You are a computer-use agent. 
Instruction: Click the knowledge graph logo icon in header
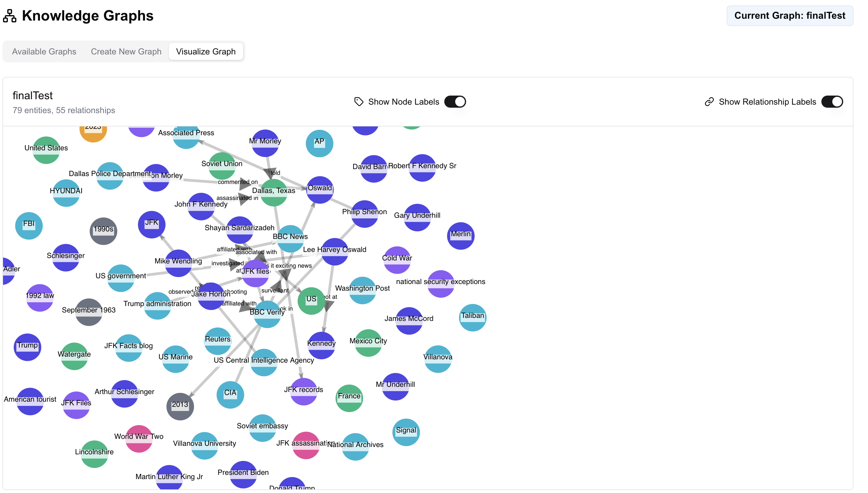pyautogui.click(x=9, y=15)
